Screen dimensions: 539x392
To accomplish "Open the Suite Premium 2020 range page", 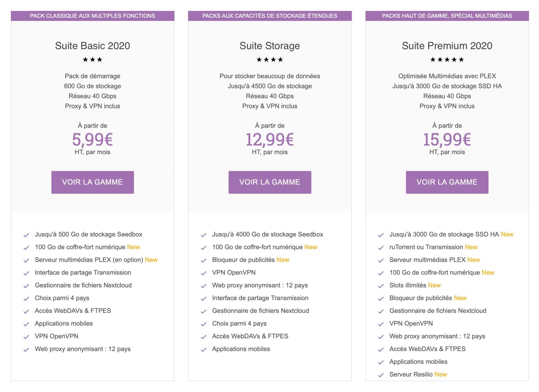I will coord(447,182).
